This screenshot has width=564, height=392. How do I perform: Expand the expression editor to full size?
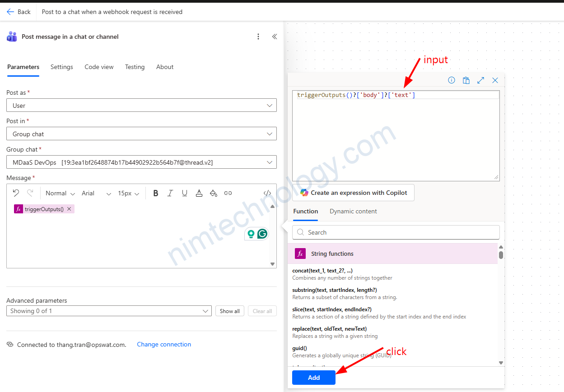click(x=480, y=80)
